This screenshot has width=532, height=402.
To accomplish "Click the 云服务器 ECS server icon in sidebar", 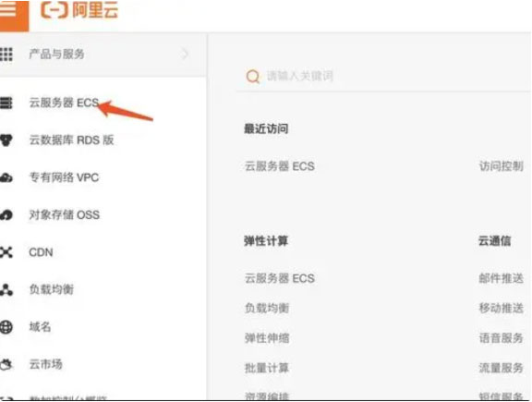I will (x=6, y=103).
